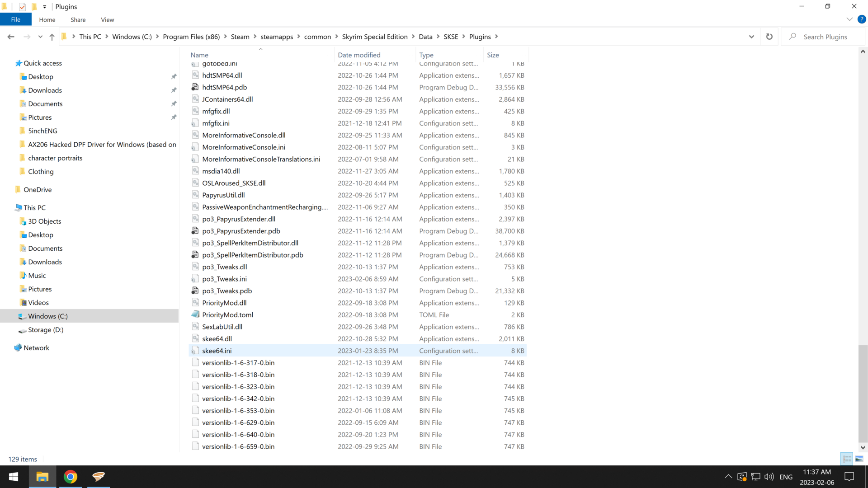Screen dimensions: 868x488
Task: Select the versionlib-1-6-317-0.bin file icon
Action: (195, 362)
